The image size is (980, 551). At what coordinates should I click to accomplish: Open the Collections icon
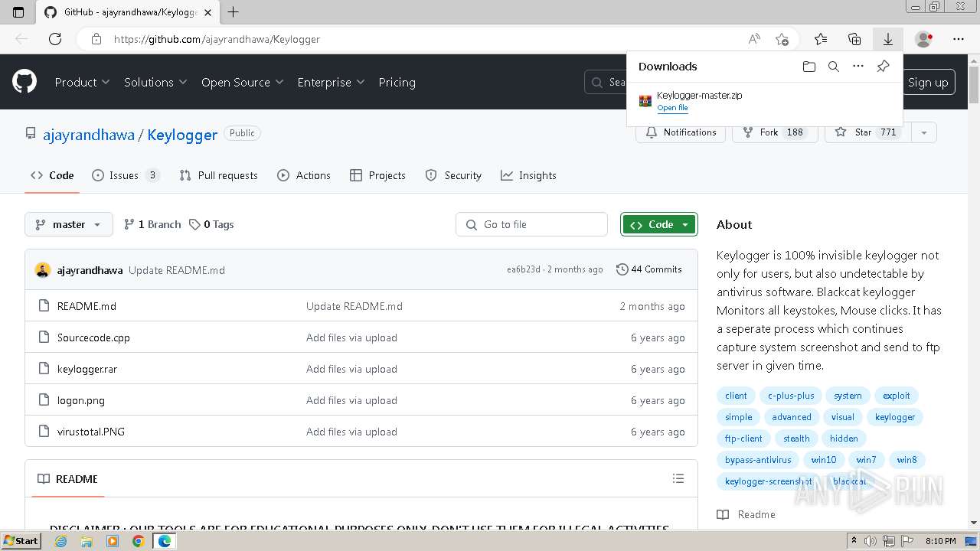854,39
